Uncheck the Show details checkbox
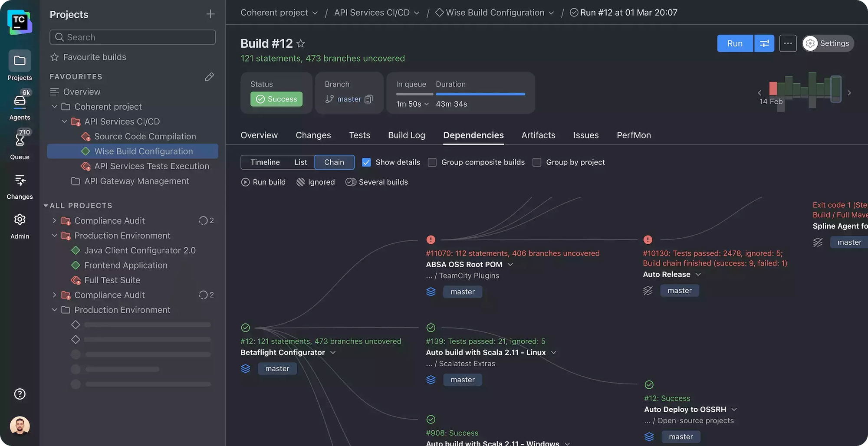The image size is (868, 446). coord(366,162)
